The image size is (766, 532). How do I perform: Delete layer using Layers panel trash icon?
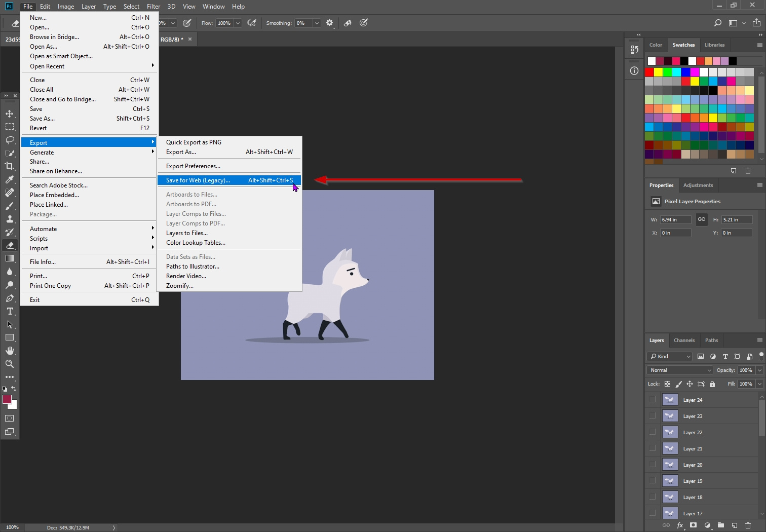pyautogui.click(x=748, y=525)
